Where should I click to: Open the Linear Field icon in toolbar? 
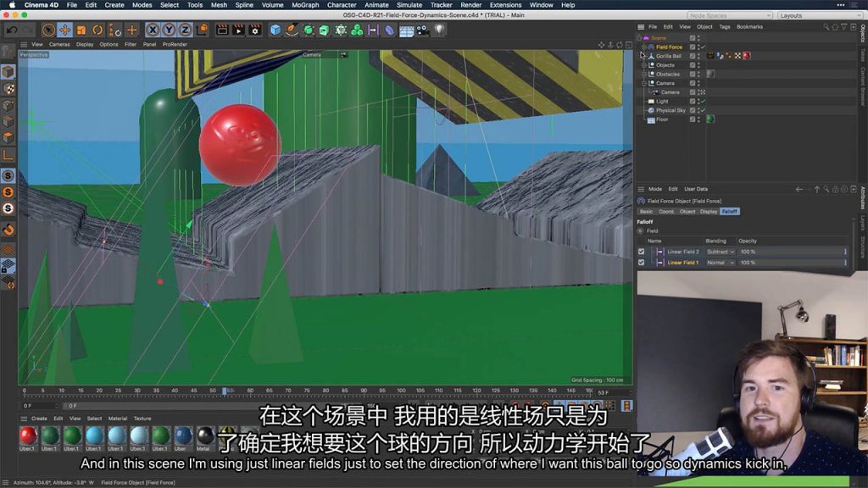coord(374,30)
